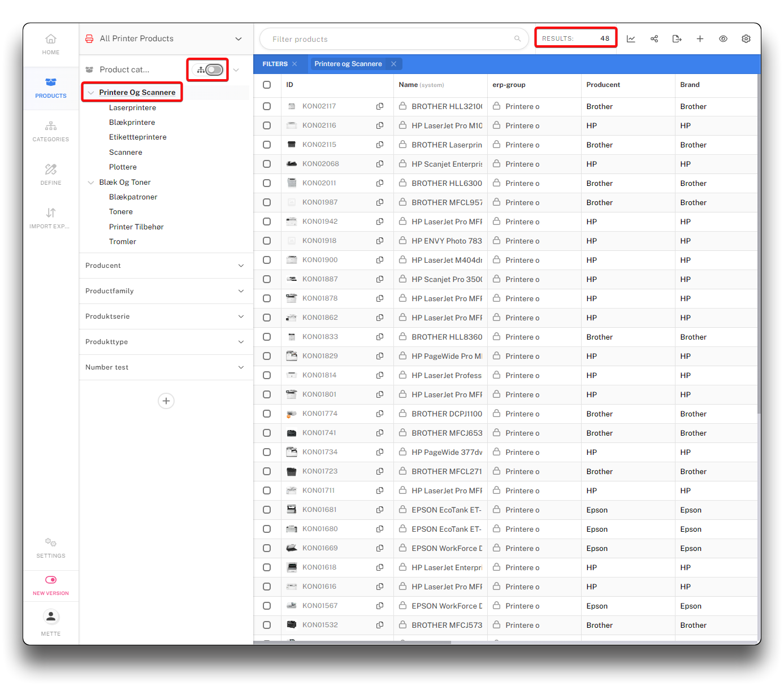The width and height of the screenshot is (784, 686).
Task: Collapse the Blæk Og Toner tree node
Action: point(91,183)
